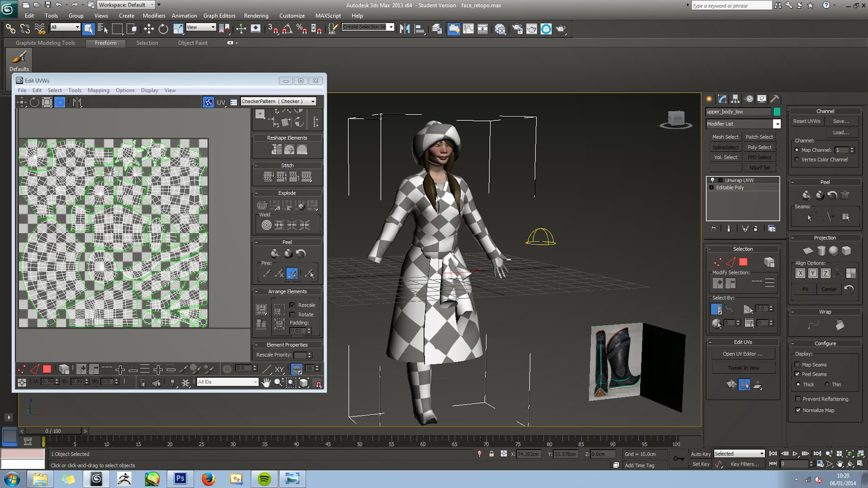Open Spotify from the taskbar
The image size is (868, 488).
264,479
